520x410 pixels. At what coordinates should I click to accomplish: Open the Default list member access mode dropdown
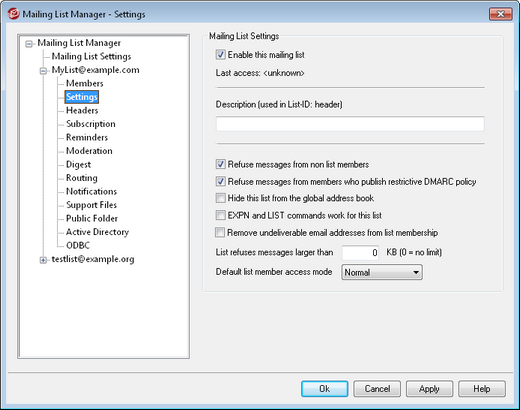[x=382, y=272]
